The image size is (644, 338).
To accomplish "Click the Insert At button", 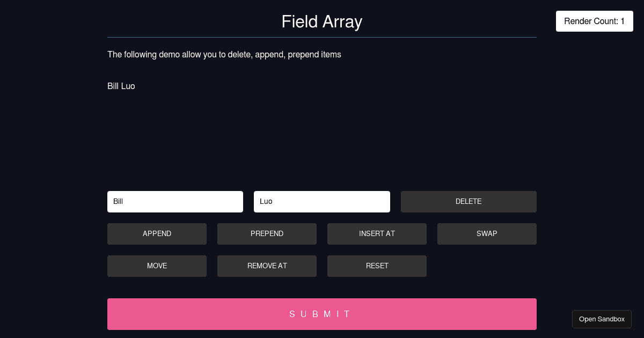I will (377, 234).
